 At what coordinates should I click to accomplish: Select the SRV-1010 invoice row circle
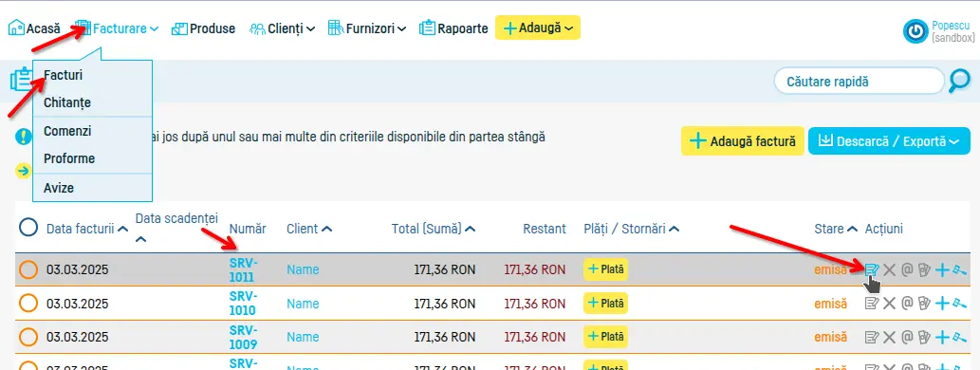pos(28,304)
